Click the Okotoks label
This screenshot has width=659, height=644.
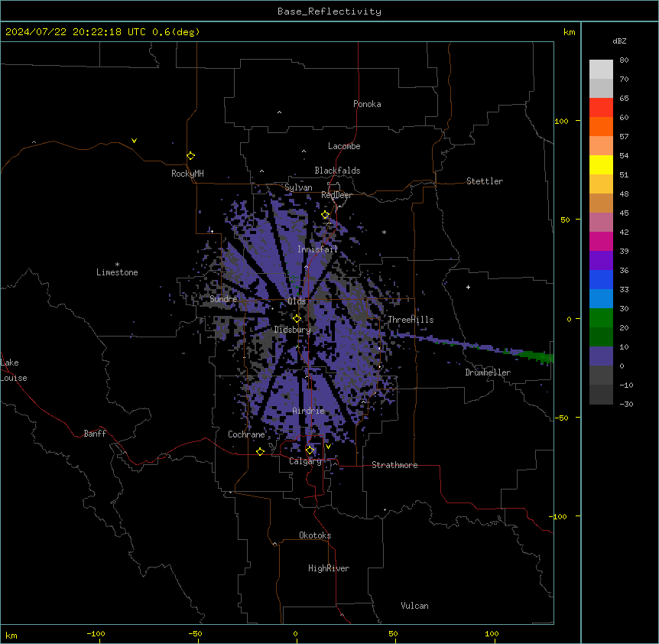(x=315, y=535)
